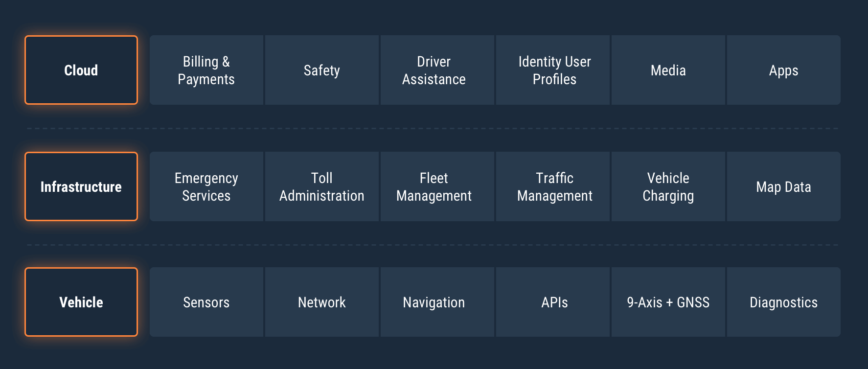Choose the Driver Assistance tile

pos(437,70)
